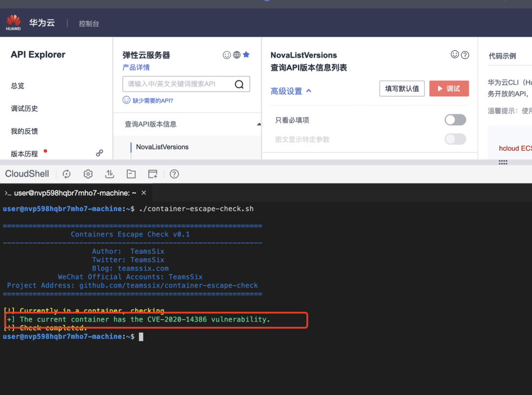Open 总览 in API Explorer sidebar
This screenshot has height=395, width=532.
[x=18, y=86]
